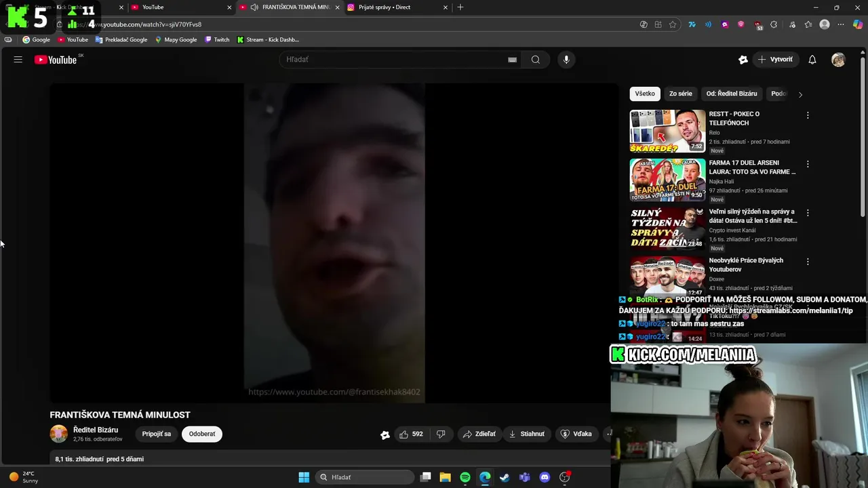
Task: Open Edge Copilot icon in toolbar
Action: pyautogui.click(x=857, y=24)
